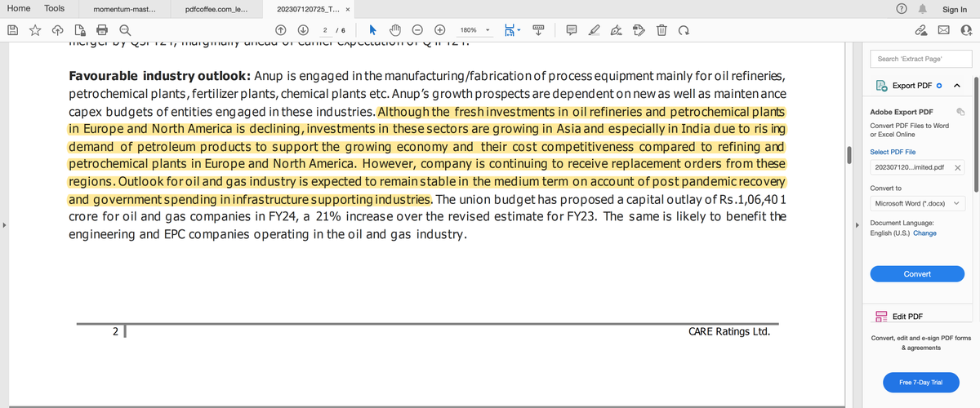Click the copy icon beside Adobe Export PDF
Image resolution: width=980 pixels, height=408 pixels.
pos(961,111)
